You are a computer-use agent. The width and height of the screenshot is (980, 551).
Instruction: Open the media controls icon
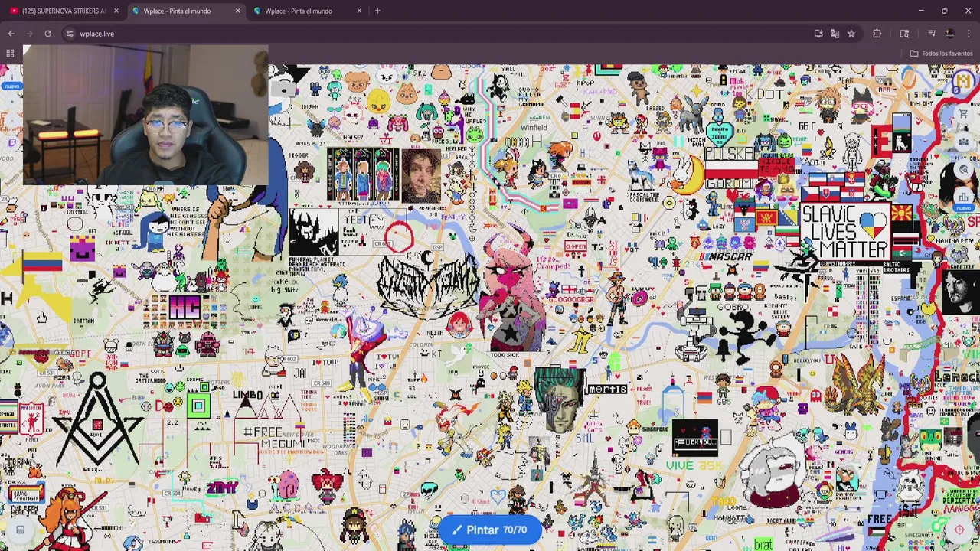tap(932, 34)
